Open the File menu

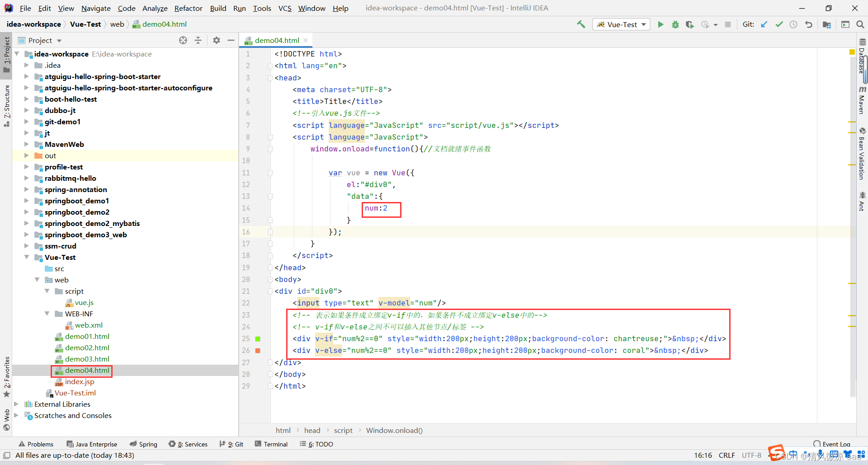(x=25, y=8)
